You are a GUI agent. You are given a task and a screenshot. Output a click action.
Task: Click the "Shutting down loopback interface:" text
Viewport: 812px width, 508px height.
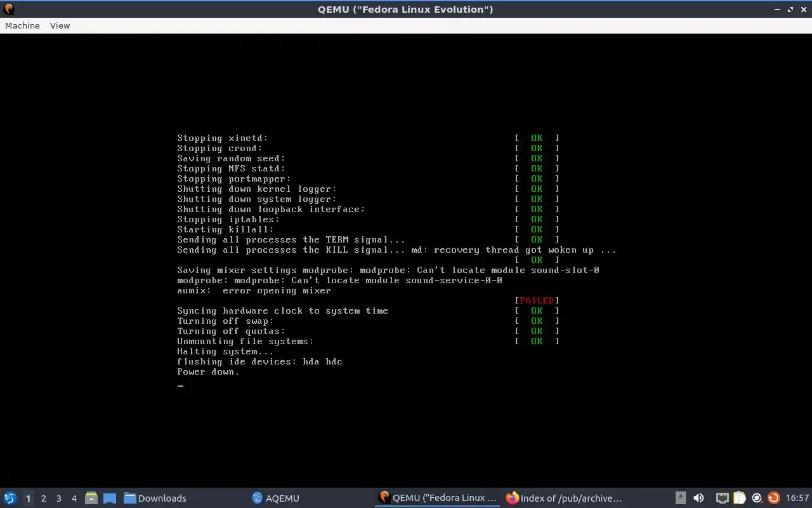[271, 209]
